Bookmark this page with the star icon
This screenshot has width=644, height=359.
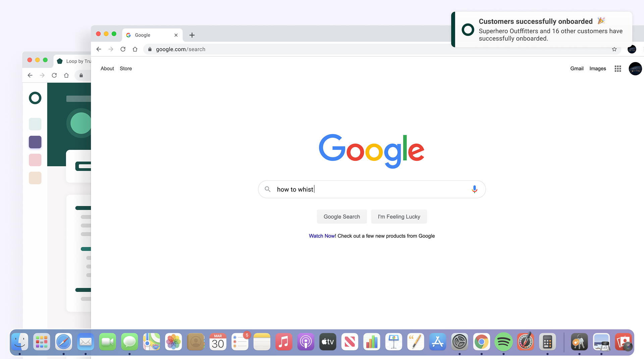tap(614, 49)
